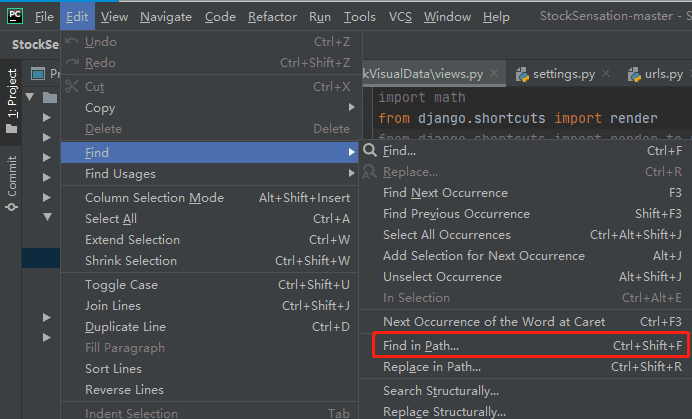
Task: Click the import math code line
Action: 415,98
